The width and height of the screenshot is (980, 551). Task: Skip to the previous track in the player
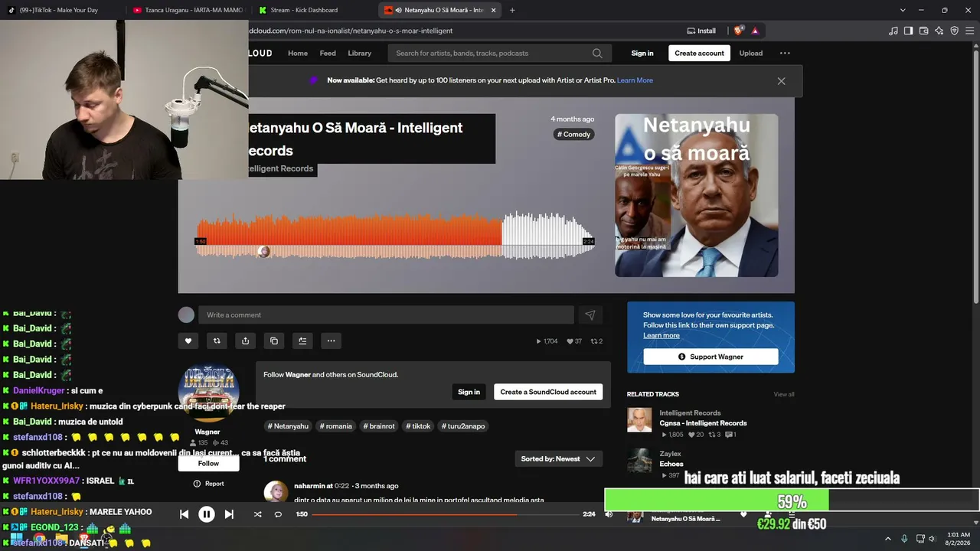[184, 514]
